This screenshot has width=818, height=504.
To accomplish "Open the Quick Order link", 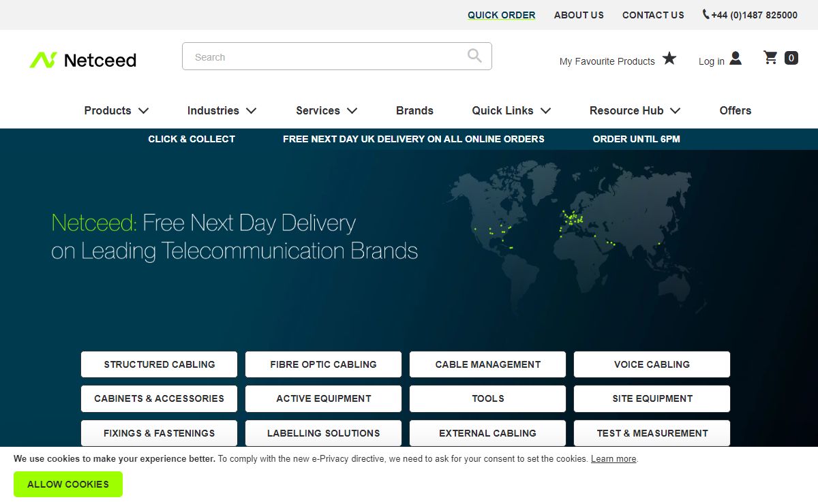I will pyautogui.click(x=502, y=15).
